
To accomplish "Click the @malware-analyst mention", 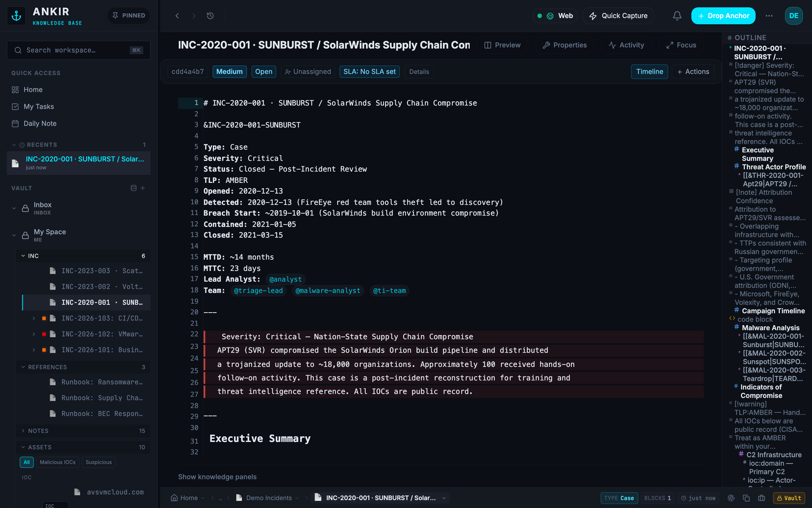I will [328, 291].
